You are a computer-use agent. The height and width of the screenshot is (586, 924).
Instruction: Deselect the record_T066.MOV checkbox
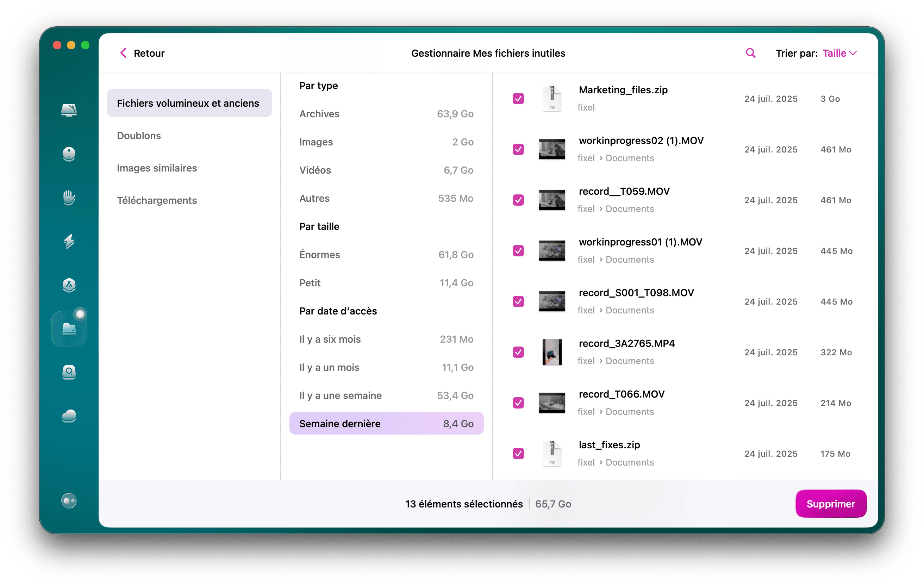[518, 403]
